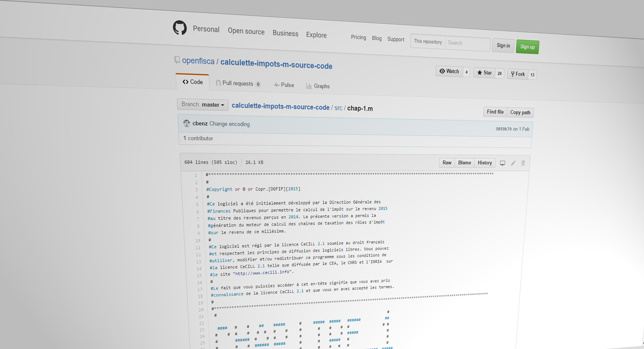This screenshot has height=349, width=644.
Task: Open the Support link
Action: click(396, 39)
